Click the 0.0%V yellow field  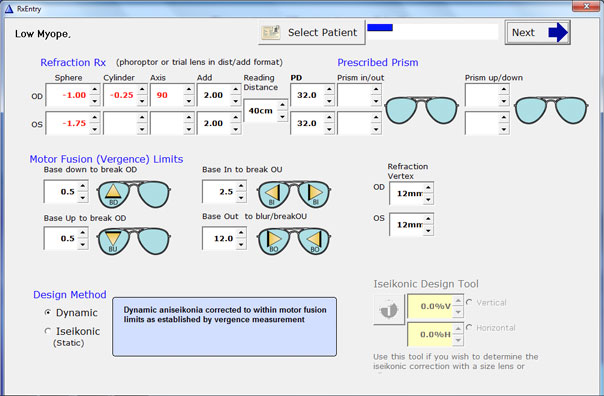431,307
